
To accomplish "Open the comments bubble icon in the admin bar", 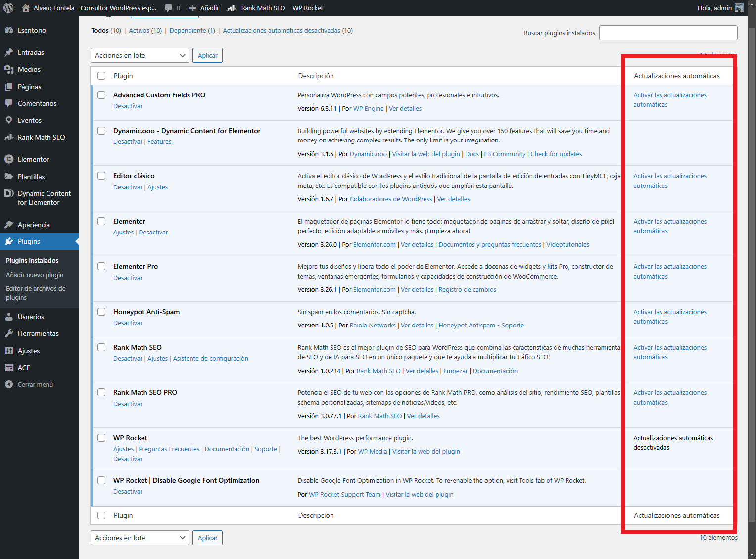I will 169,8.
